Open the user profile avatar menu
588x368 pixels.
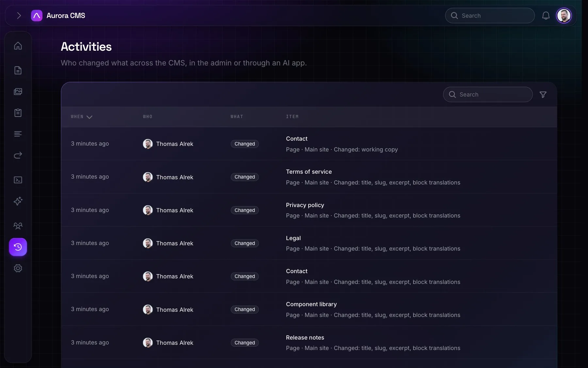tap(564, 16)
